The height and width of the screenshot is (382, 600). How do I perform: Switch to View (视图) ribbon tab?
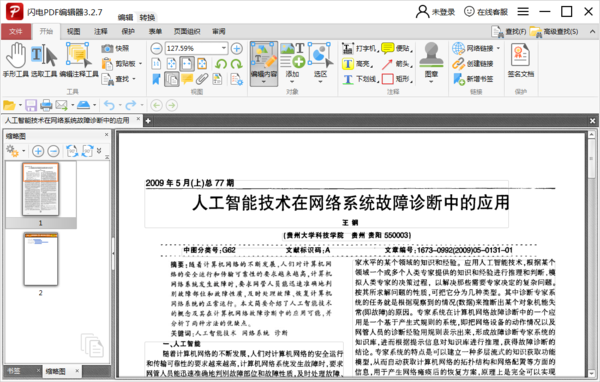tap(73, 31)
